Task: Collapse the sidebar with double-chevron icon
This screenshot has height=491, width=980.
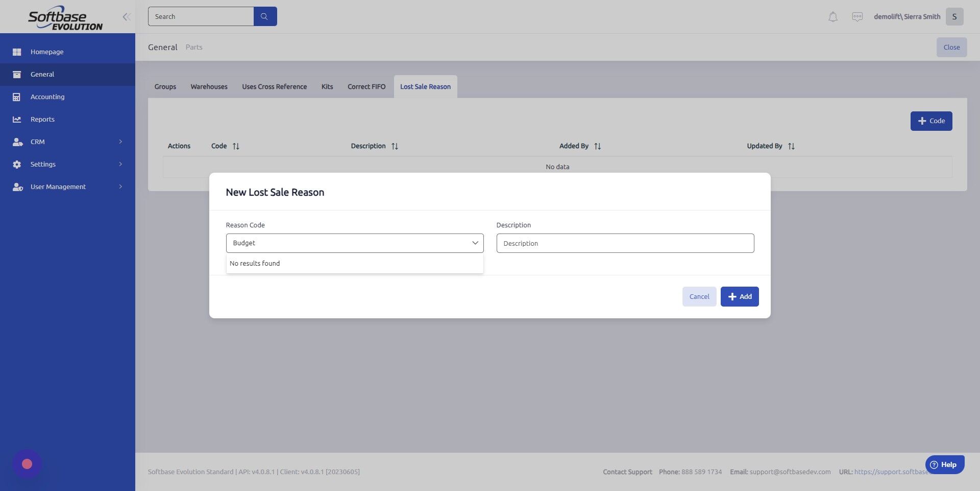Action: tap(127, 17)
